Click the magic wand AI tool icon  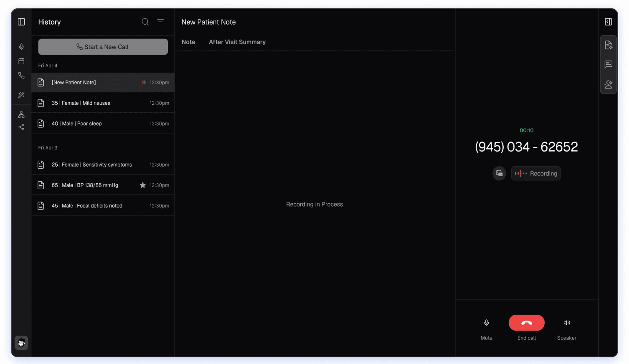(21, 95)
